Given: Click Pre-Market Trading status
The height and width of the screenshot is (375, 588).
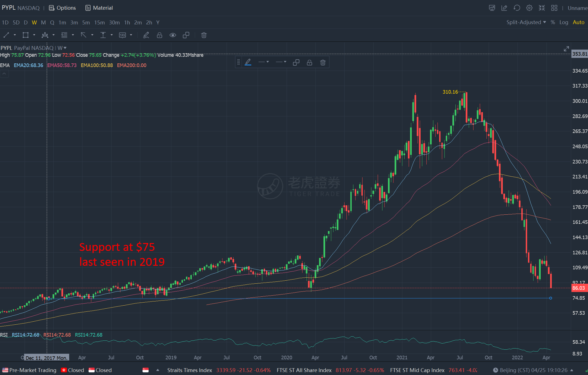Looking at the screenshot, I should (29, 370).
